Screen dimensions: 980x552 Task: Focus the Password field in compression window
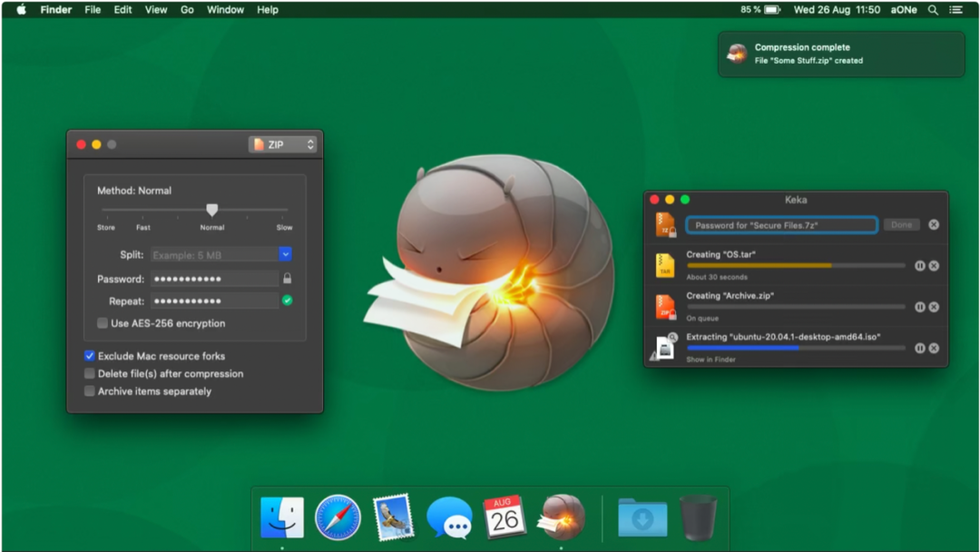click(x=214, y=279)
